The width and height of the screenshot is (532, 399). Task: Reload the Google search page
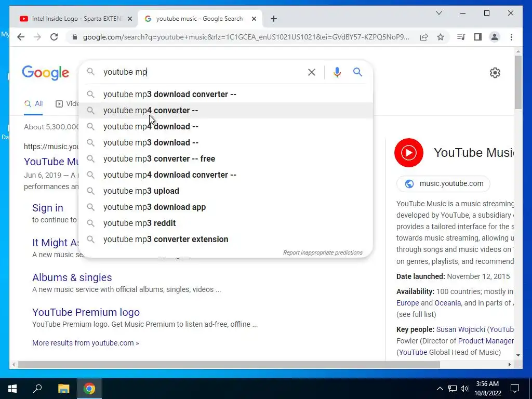pyautogui.click(x=54, y=37)
